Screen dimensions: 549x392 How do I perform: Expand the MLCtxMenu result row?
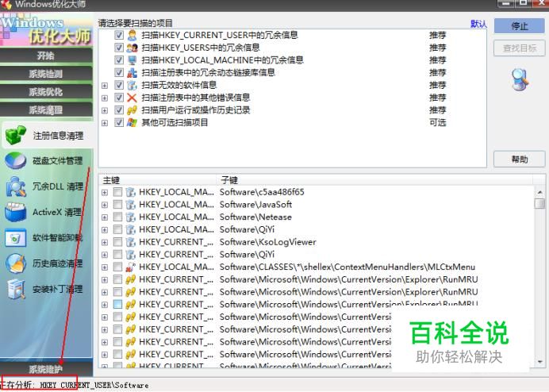tap(105, 267)
